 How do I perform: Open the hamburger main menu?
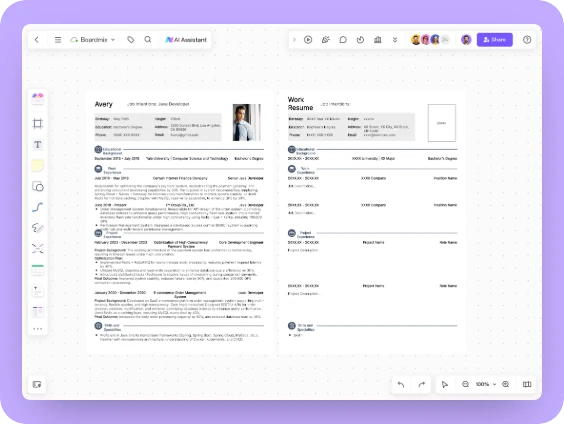click(58, 40)
